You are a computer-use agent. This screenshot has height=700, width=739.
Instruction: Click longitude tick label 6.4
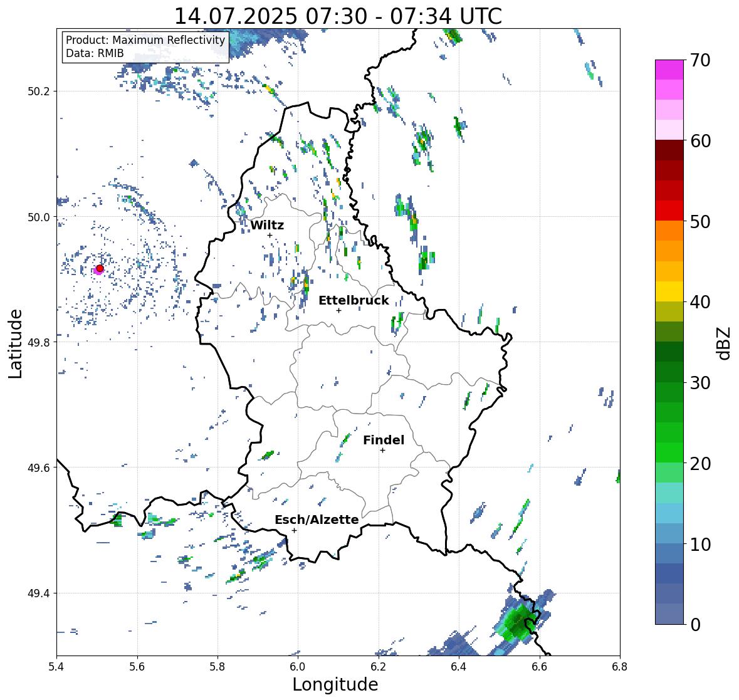[x=459, y=667]
